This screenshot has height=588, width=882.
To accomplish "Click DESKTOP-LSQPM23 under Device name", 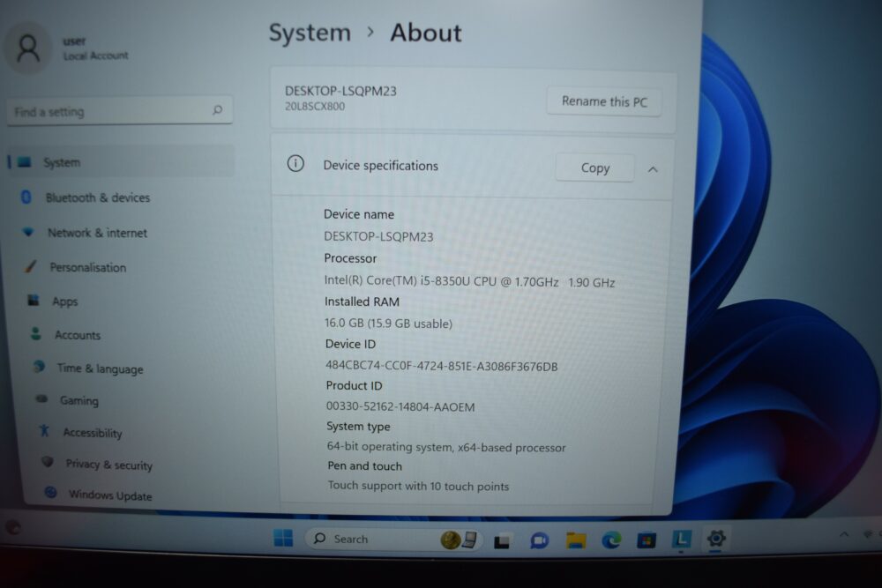I will 378,236.
